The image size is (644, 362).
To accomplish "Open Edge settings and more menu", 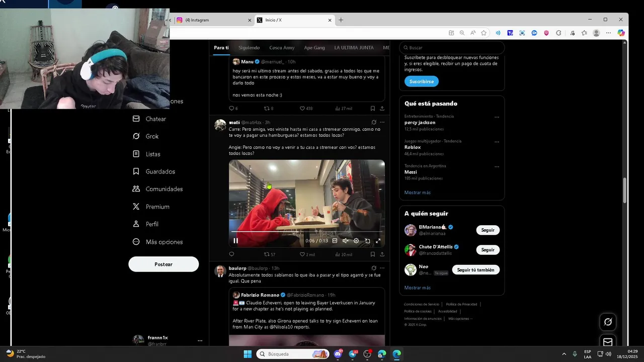I will pyautogui.click(x=608, y=33).
